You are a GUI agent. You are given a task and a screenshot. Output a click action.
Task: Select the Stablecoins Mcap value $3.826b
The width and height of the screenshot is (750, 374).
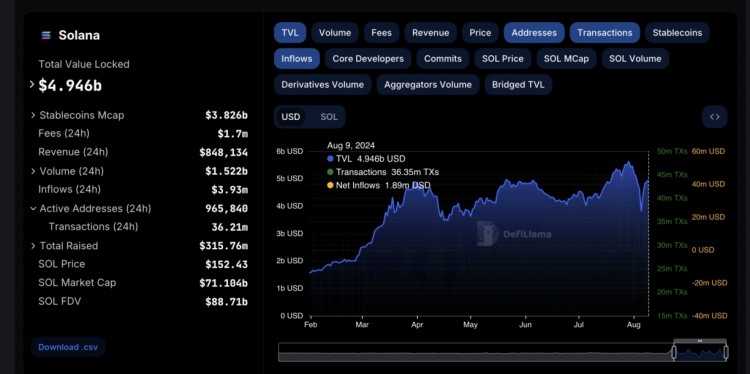[227, 115]
